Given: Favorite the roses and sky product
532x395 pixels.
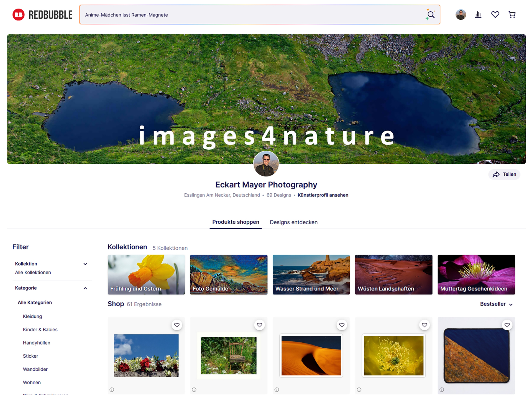Looking at the screenshot, I should pos(177,325).
